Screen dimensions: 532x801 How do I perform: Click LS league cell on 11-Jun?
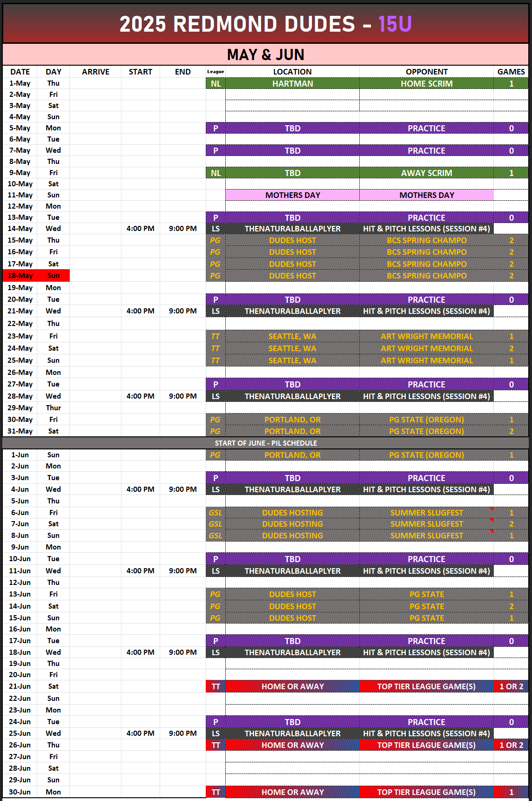point(215,571)
